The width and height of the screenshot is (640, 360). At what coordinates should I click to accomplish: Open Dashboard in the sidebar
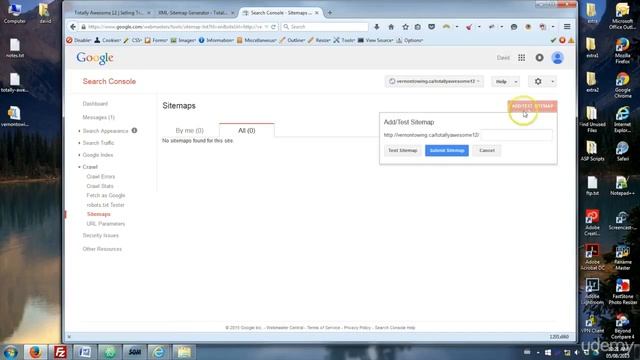click(95, 104)
